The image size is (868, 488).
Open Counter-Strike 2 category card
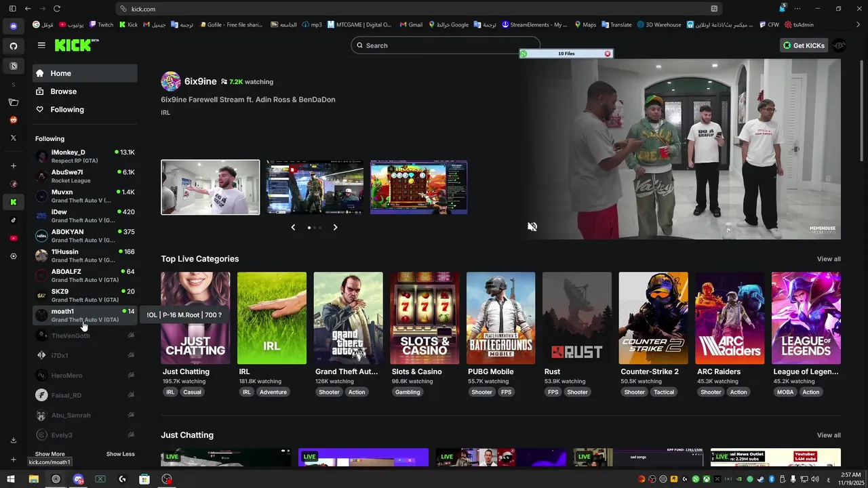pos(654,319)
